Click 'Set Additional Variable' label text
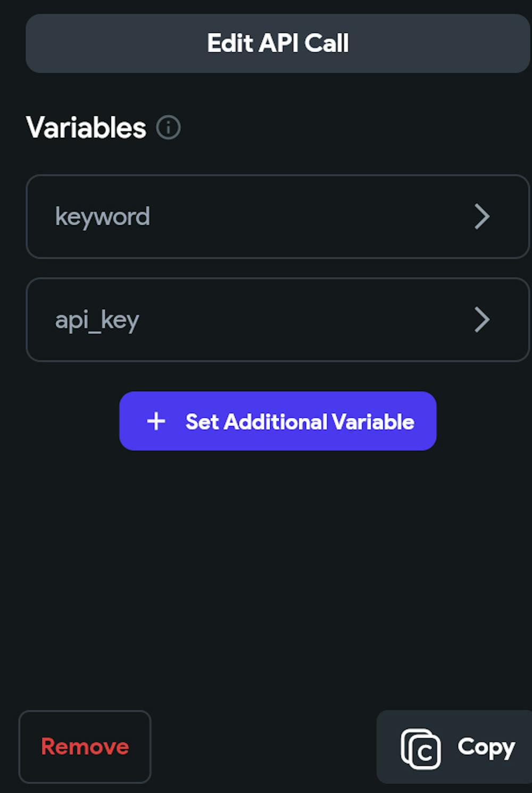 [x=300, y=422]
